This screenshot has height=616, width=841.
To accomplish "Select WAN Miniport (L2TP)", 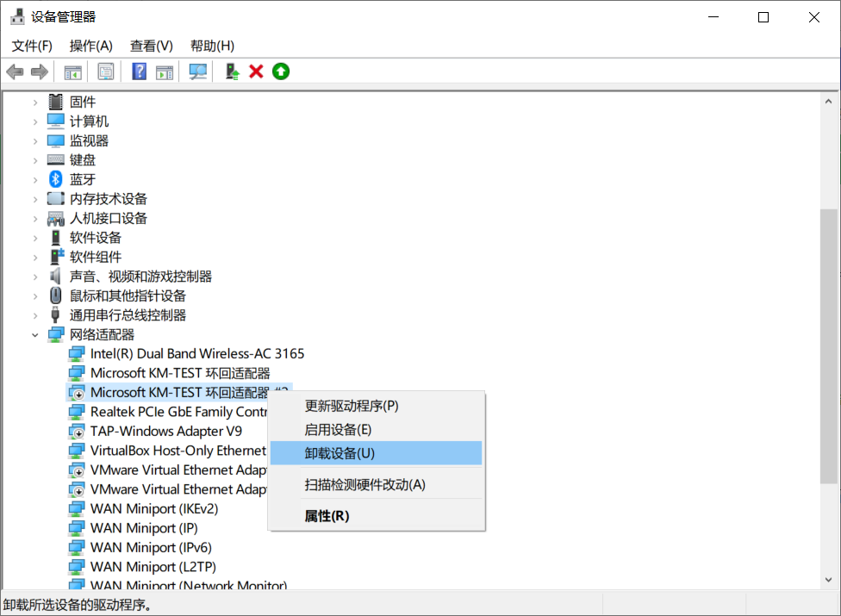I will (153, 567).
